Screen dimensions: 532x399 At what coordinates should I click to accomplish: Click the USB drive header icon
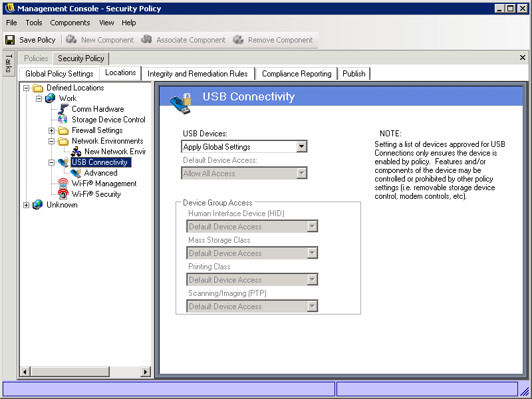click(180, 103)
